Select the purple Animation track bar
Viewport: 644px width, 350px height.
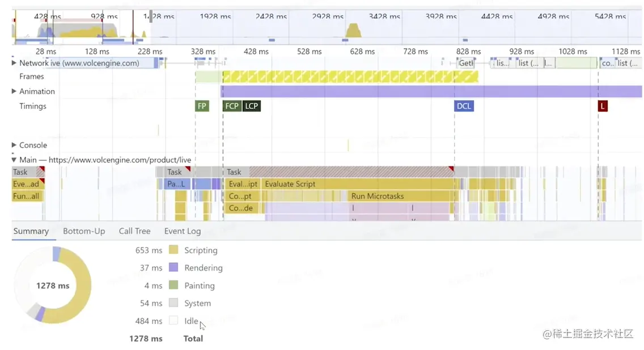point(431,92)
